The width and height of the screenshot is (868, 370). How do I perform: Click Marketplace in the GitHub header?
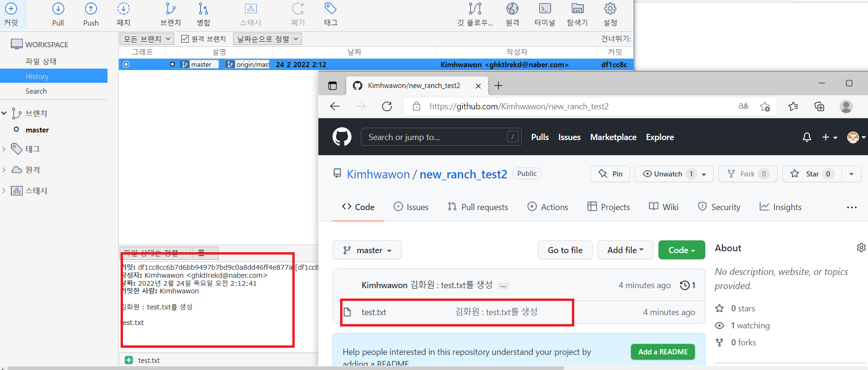pos(613,137)
